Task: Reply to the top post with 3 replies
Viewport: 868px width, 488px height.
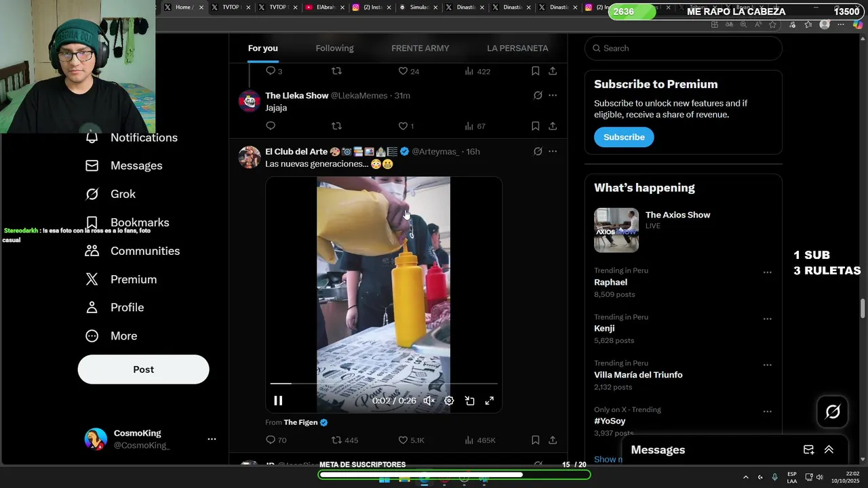Action: (274, 71)
